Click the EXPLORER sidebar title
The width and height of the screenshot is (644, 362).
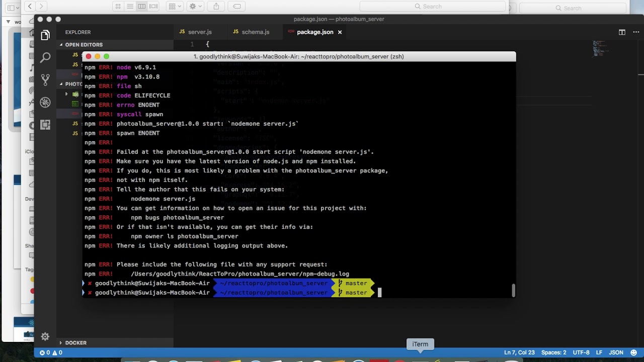78,32
